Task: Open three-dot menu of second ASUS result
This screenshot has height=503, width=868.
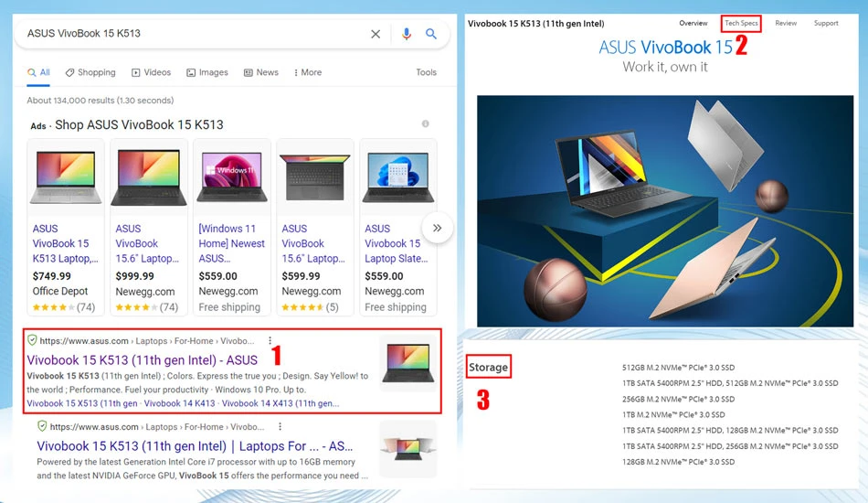Action: (x=281, y=426)
